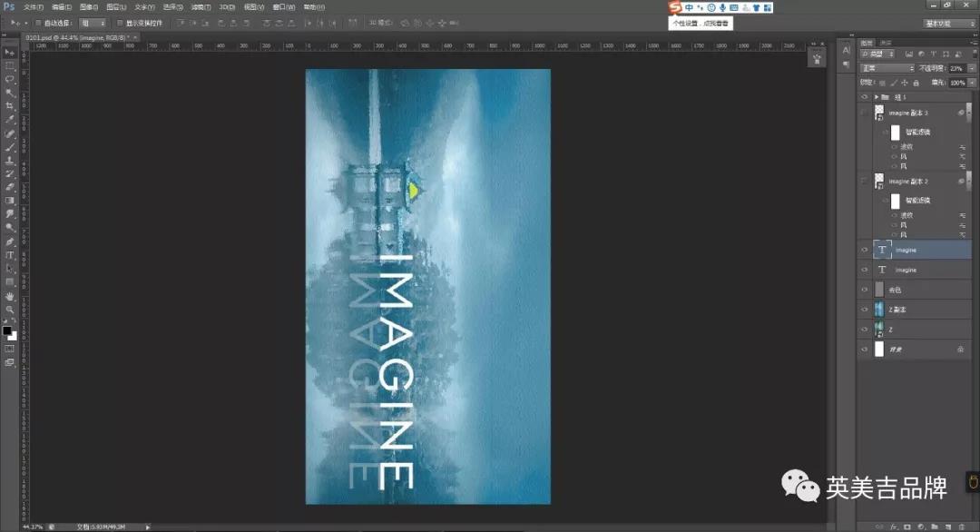Image resolution: width=980 pixels, height=532 pixels.
Task: Open the opacity slider dropdown arrow
Action: (972, 68)
